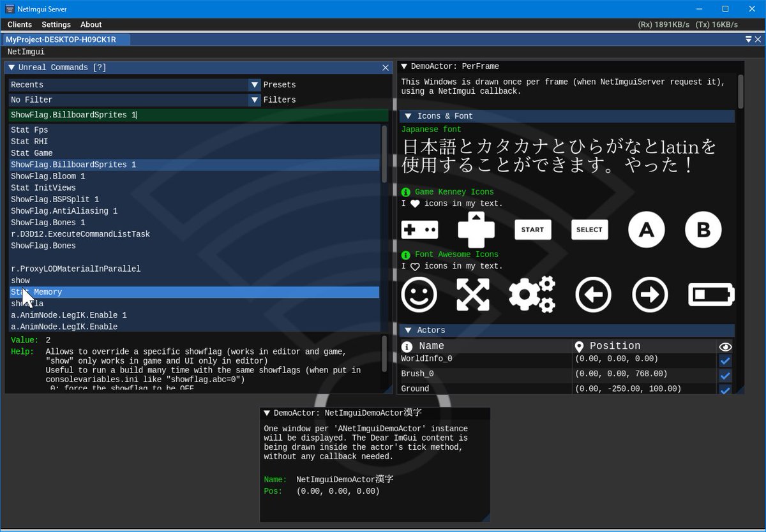Viewport: 766px width, 532px height.
Task: Click info icon beside Font Awesome Icons
Action: tap(405, 255)
